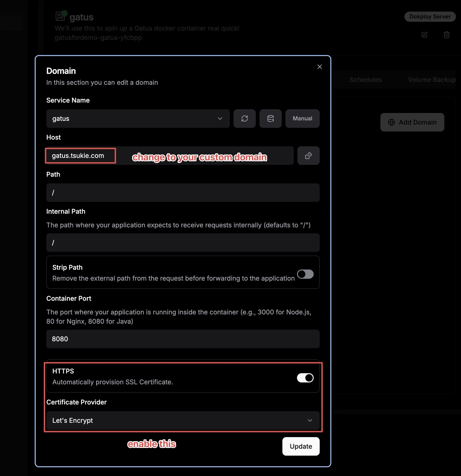
Task: Click the database cache icon button
Action: [x=270, y=119]
